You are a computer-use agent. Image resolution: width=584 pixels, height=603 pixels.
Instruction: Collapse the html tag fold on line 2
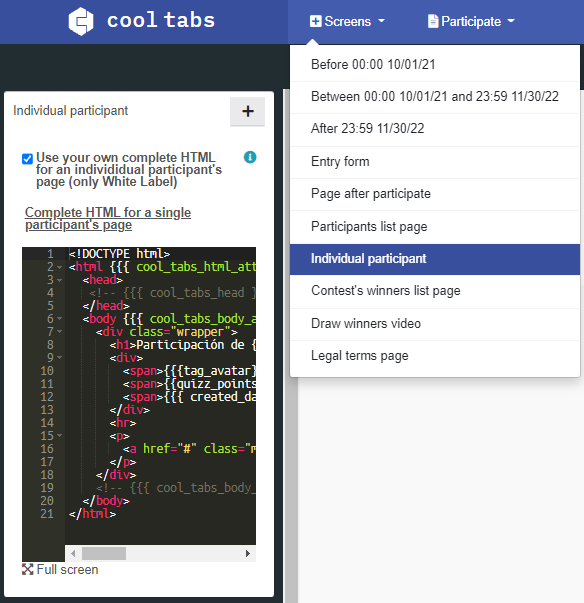[x=60, y=267]
